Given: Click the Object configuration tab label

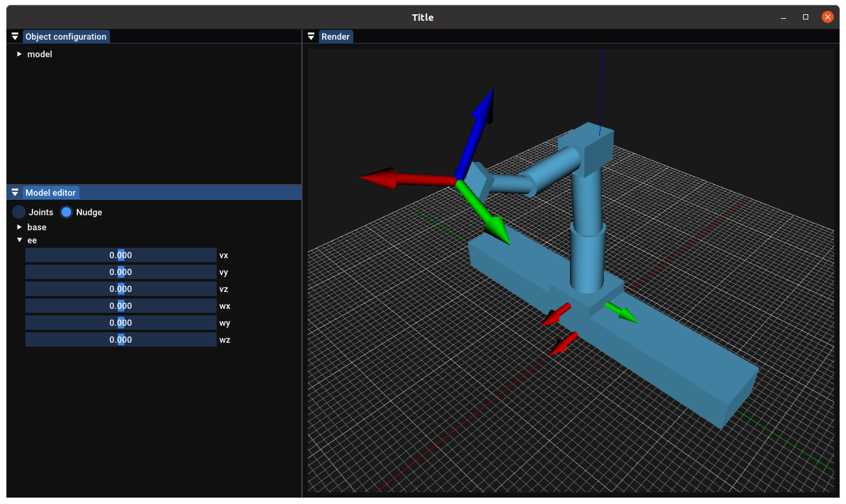Looking at the screenshot, I should pos(66,36).
